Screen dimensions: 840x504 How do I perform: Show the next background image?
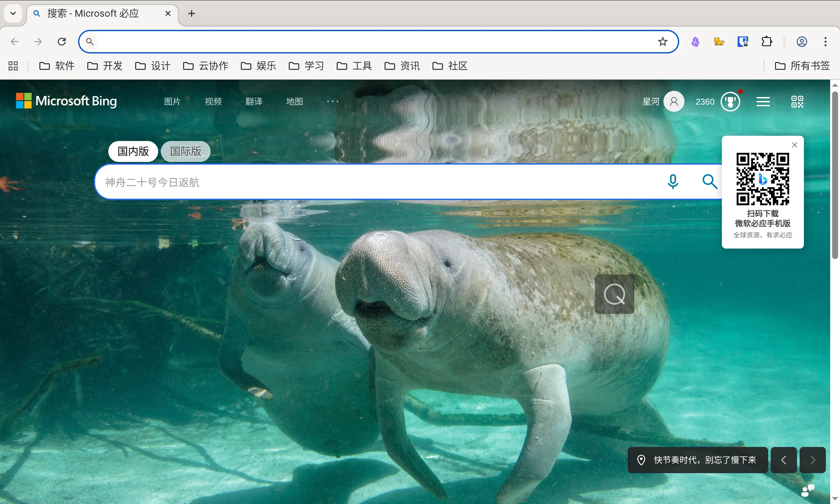point(812,460)
